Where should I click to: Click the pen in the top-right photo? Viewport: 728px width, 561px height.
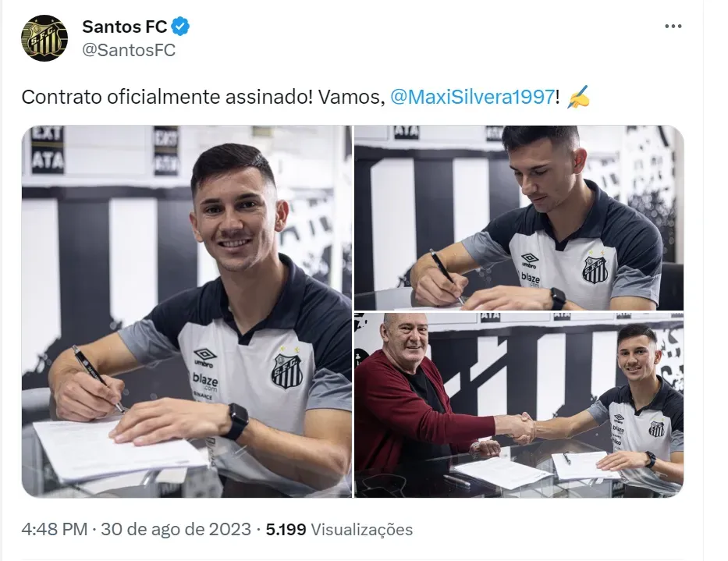(446, 276)
